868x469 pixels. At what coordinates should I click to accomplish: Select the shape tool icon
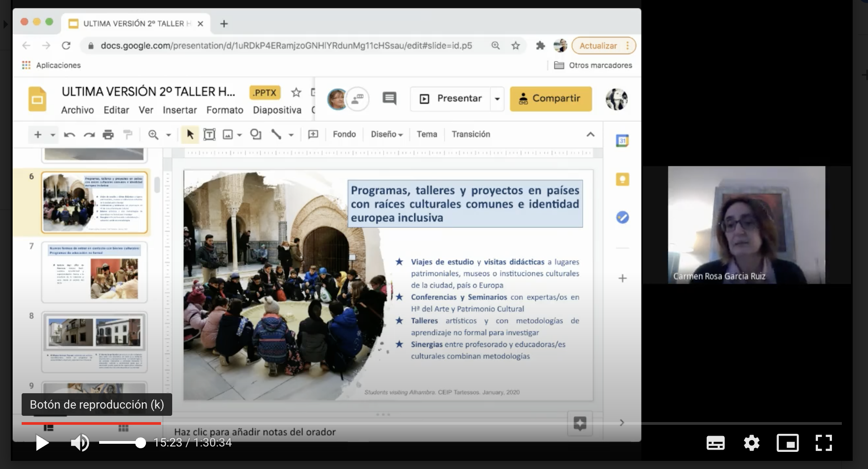point(256,134)
